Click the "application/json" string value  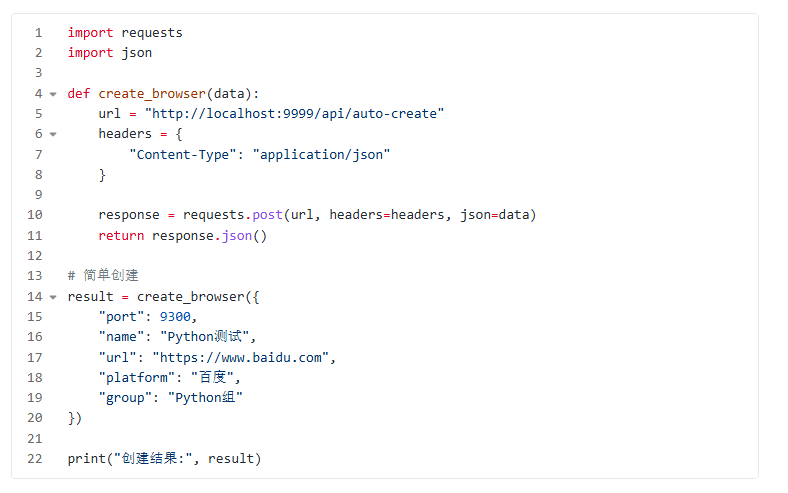click(321, 154)
